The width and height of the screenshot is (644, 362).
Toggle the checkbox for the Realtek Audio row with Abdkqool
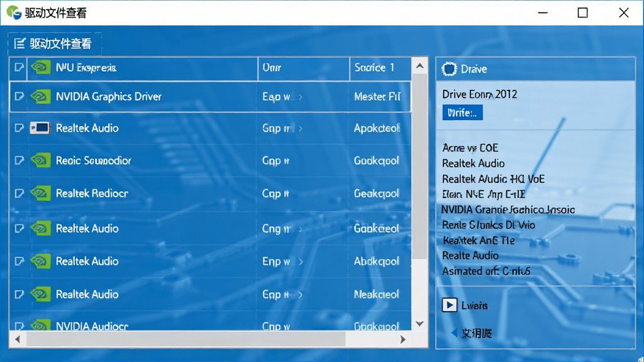(x=19, y=261)
